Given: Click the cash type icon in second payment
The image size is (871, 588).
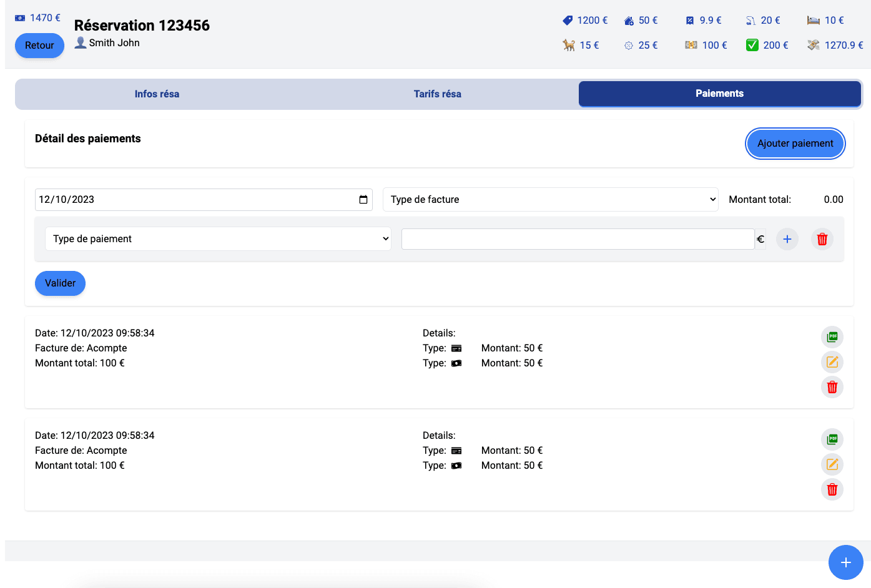Looking at the screenshot, I should pyautogui.click(x=456, y=466).
